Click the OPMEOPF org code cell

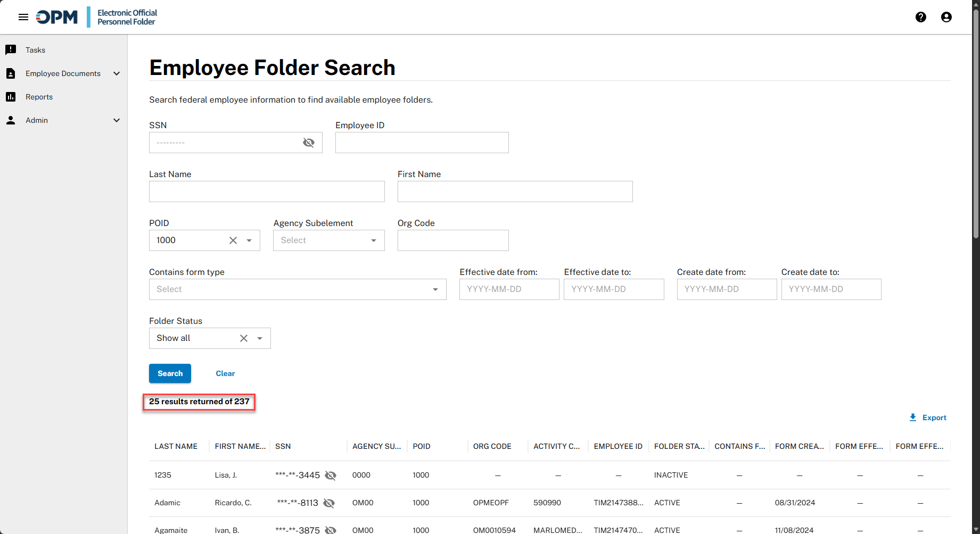491,503
